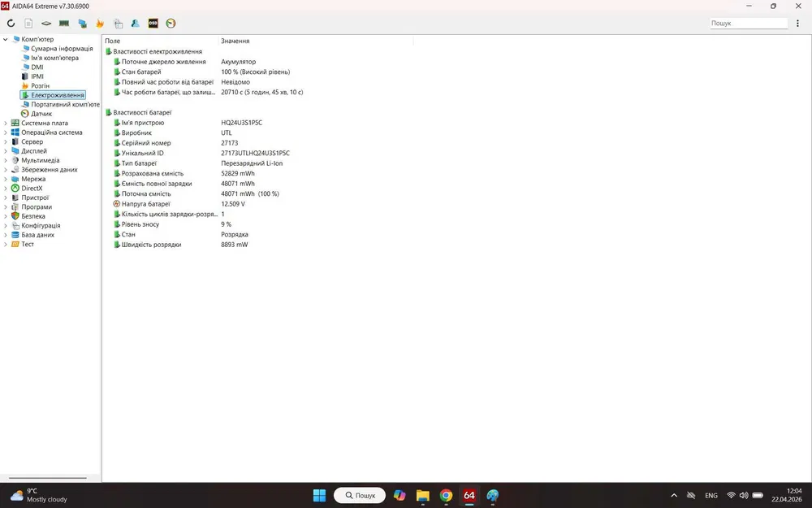Open the Windows Start button
Image resolution: width=812 pixels, height=508 pixels.
point(319,496)
